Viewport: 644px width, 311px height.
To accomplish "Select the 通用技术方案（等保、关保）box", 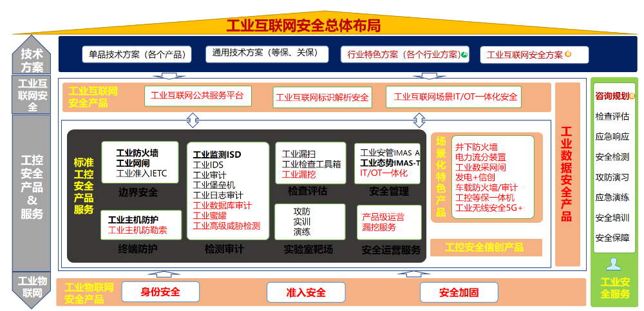I will (267, 54).
